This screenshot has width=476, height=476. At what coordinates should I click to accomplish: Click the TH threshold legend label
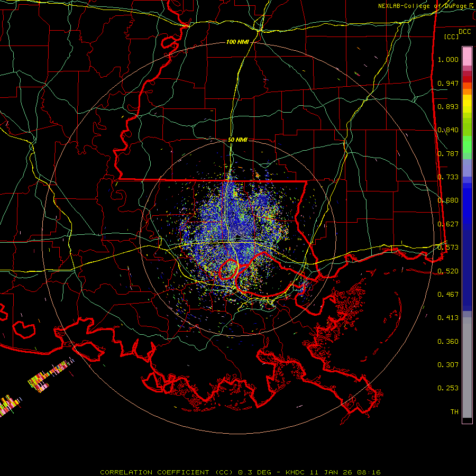coord(454,412)
